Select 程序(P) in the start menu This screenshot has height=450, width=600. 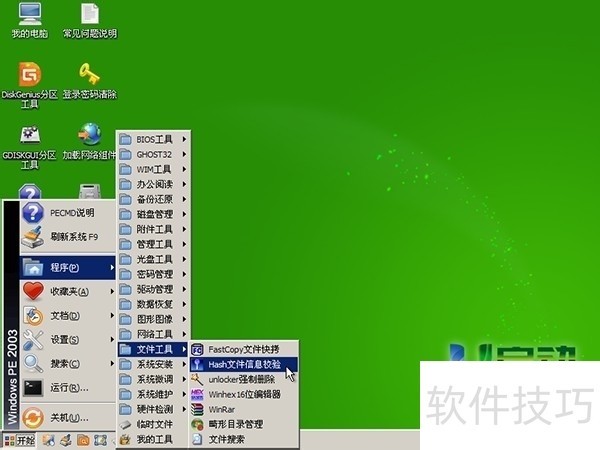click(x=68, y=267)
